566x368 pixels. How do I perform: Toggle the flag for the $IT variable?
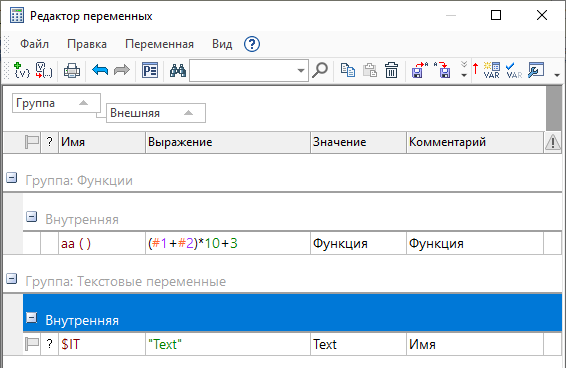click(32, 344)
